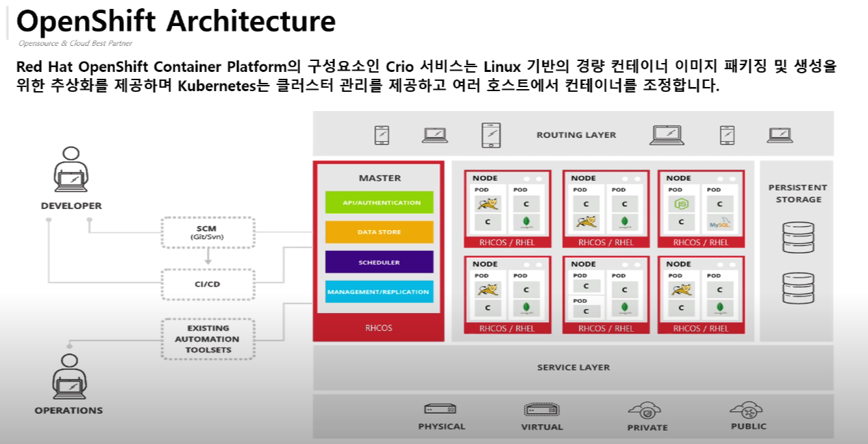Select the leftmost phone icon in routing layer
Viewport: 868px width, 444px height.
point(382,135)
